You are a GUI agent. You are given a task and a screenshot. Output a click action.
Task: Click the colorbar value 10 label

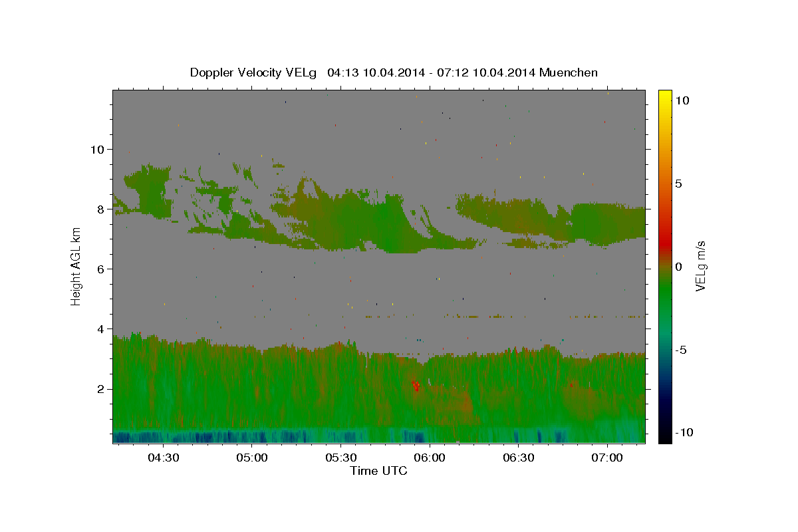(682, 100)
